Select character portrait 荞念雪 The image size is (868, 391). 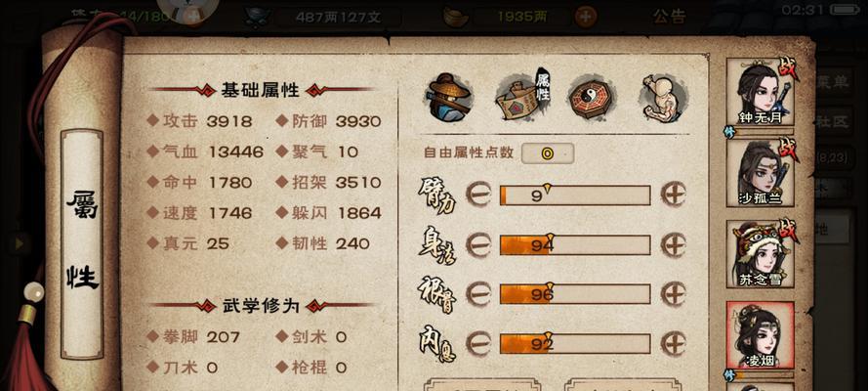(760, 253)
